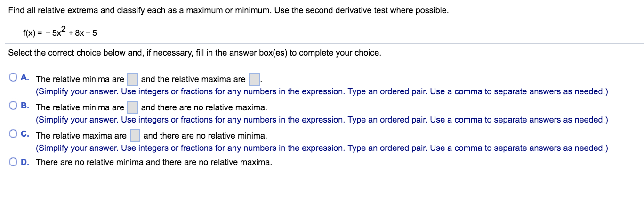The image size is (644, 214).
Task: Select radio button for choice B
Action: coord(13,106)
